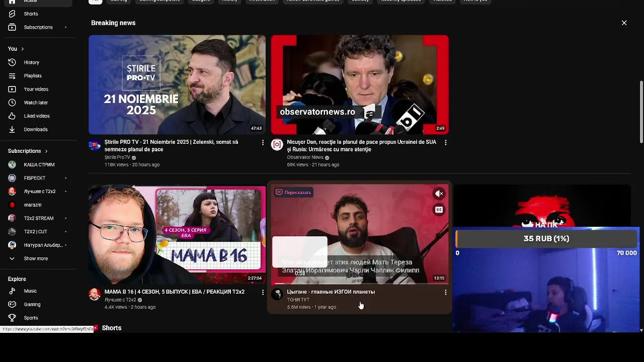644x362 pixels.
Task: Toggle captions on the Цыгане preview
Action: [x=439, y=210]
